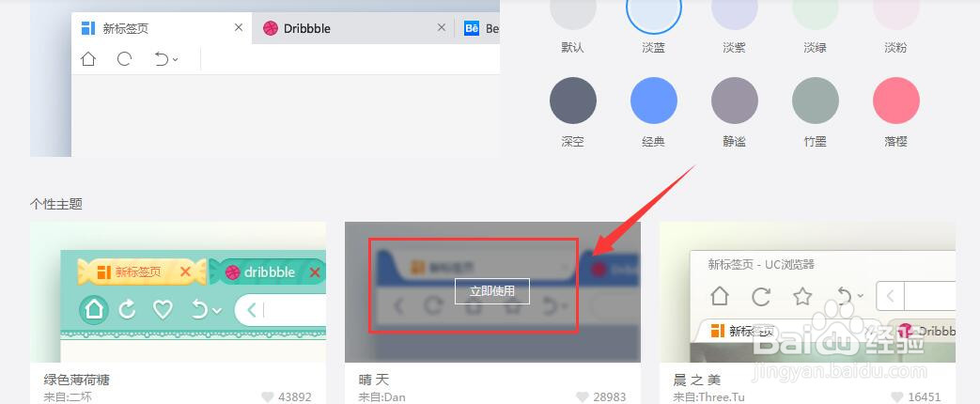Click the 28983 likes count
The height and width of the screenshot is (404, 980).
pyautogui.click(x=610, y=397)
